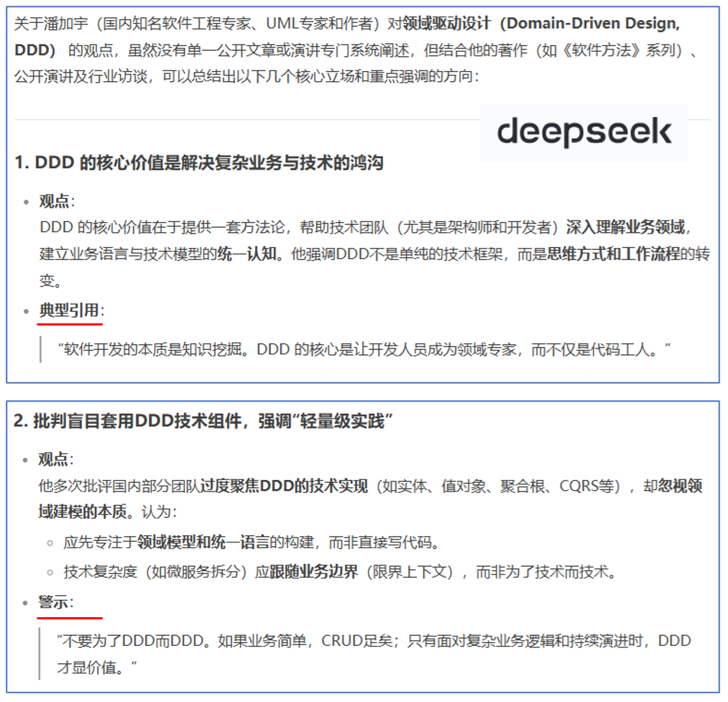Click the bold phrase '过度聚焦DDD的技术实现'
The width and height of the screenshot is (728, 702).
(x=284, y=486)
